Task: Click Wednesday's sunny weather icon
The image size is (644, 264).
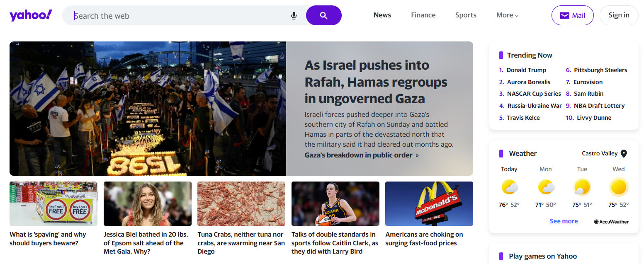Action: click(x=619, y=187)
